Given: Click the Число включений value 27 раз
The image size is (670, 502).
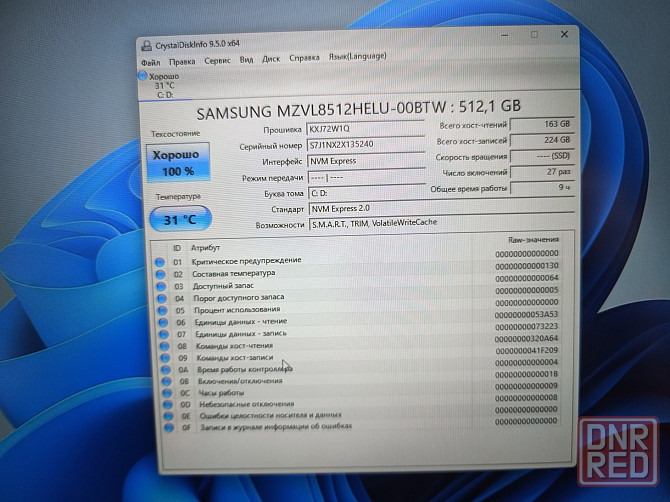Looking at the screenshot, I should [543, 172].
